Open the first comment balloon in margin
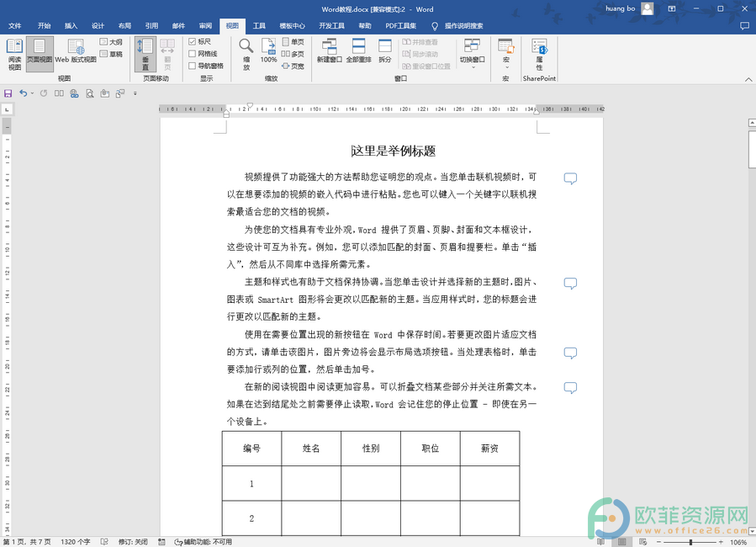 (570, 178)
